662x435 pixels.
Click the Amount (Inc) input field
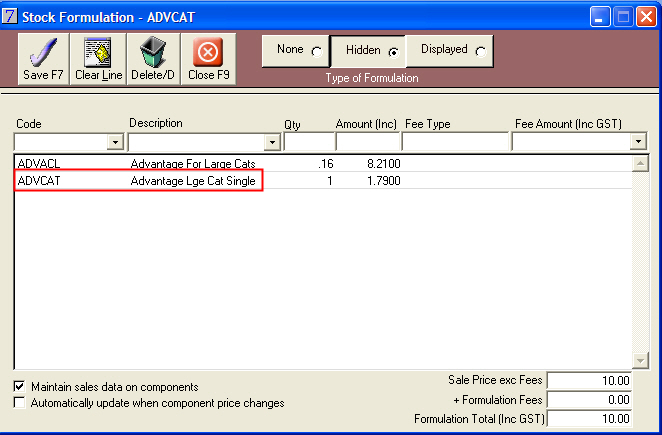pos(368,141)
